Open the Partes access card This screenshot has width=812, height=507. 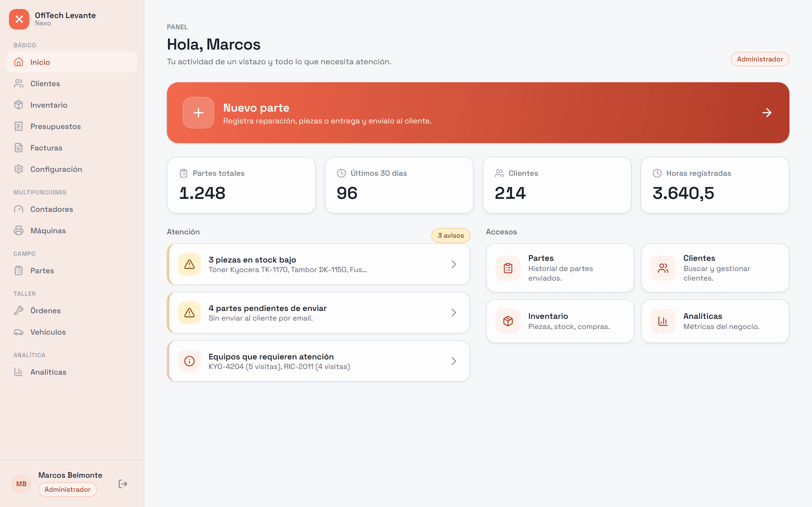560,268
